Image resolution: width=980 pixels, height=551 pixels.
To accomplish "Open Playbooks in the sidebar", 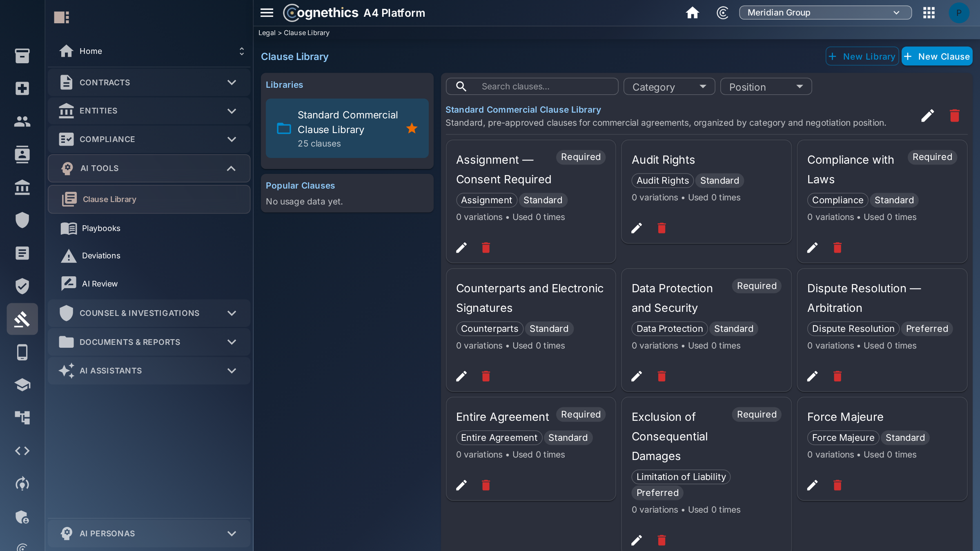I will (x=149, y=228).
